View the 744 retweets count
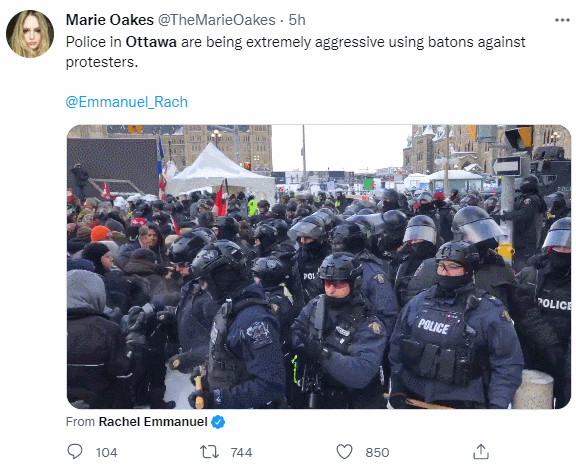 click(241, 452)
